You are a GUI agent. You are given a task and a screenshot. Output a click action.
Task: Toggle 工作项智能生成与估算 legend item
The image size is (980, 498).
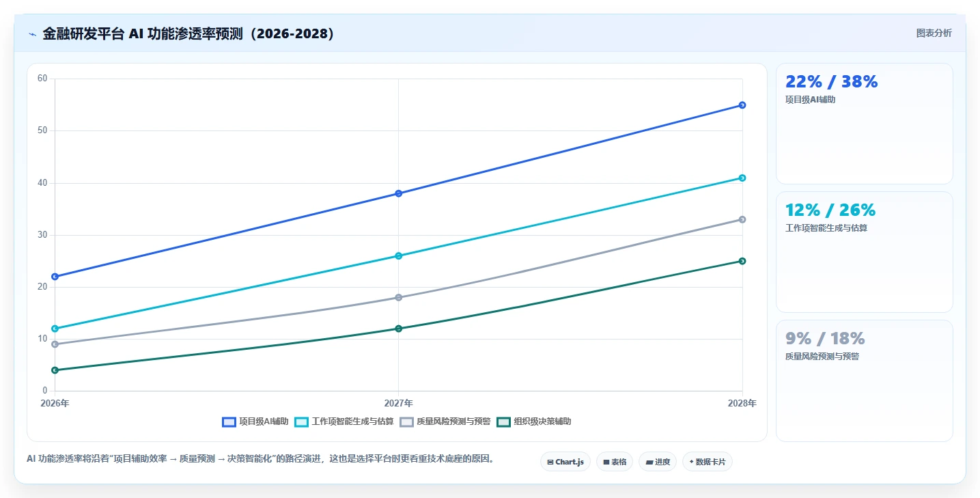[344, 421]
